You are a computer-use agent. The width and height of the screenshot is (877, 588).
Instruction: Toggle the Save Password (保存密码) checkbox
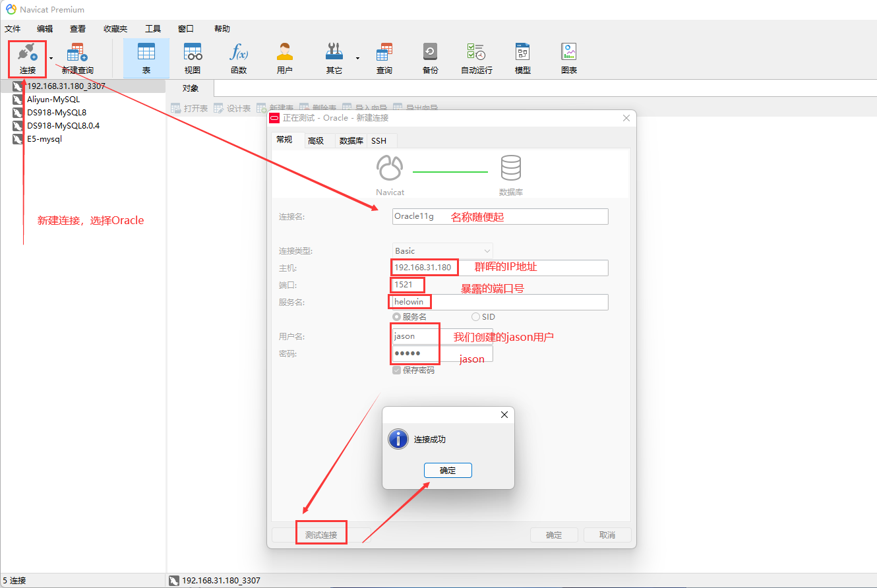397,370
